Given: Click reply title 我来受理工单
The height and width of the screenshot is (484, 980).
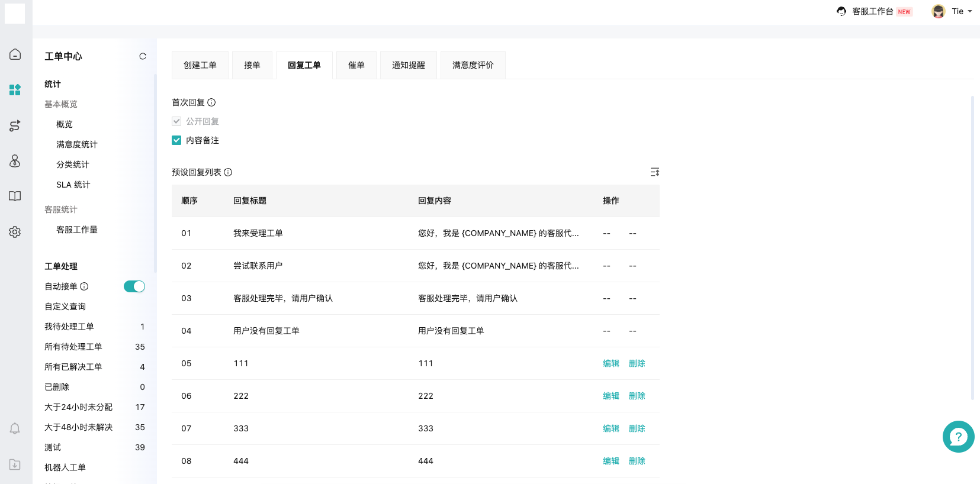Looking at the screenshot, I should coord(258,233).
